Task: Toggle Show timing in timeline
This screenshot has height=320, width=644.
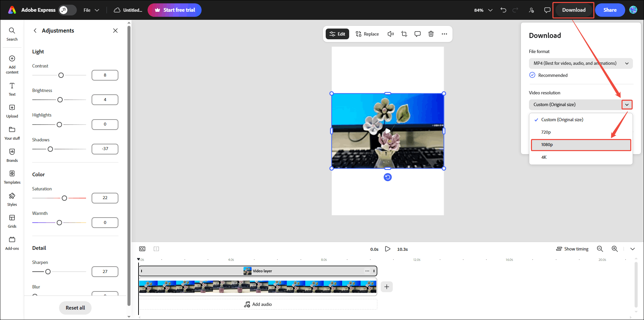Action: (572, 249)
